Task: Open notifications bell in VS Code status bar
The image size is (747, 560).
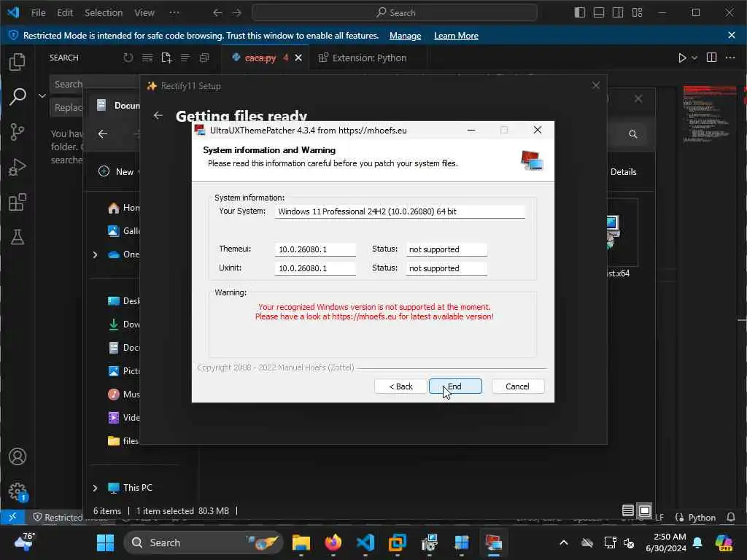Action: [x=731, y=517]
